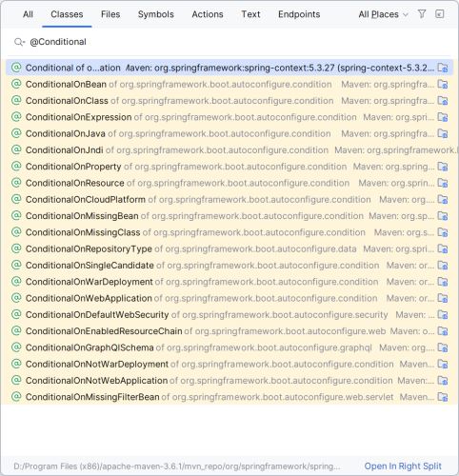Expand the All Places scope dropdown
The height and width of the screenshot is (476, 459).
[383, 14]
